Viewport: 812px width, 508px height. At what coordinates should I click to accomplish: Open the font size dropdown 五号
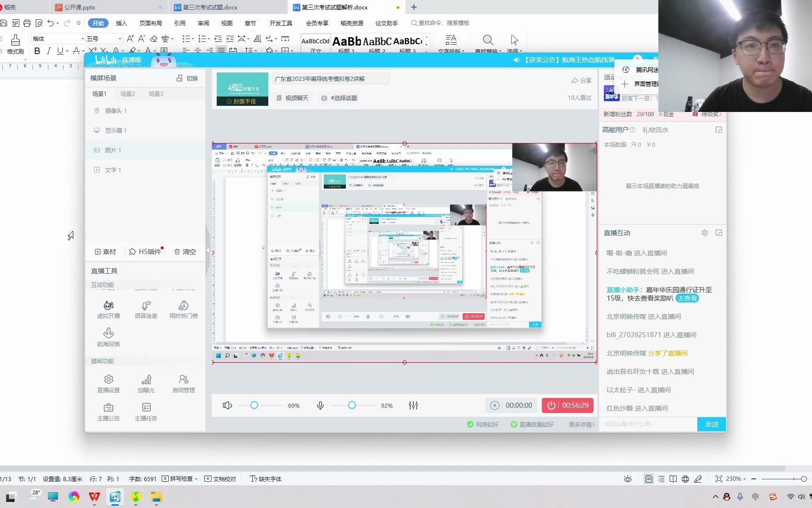120,39
